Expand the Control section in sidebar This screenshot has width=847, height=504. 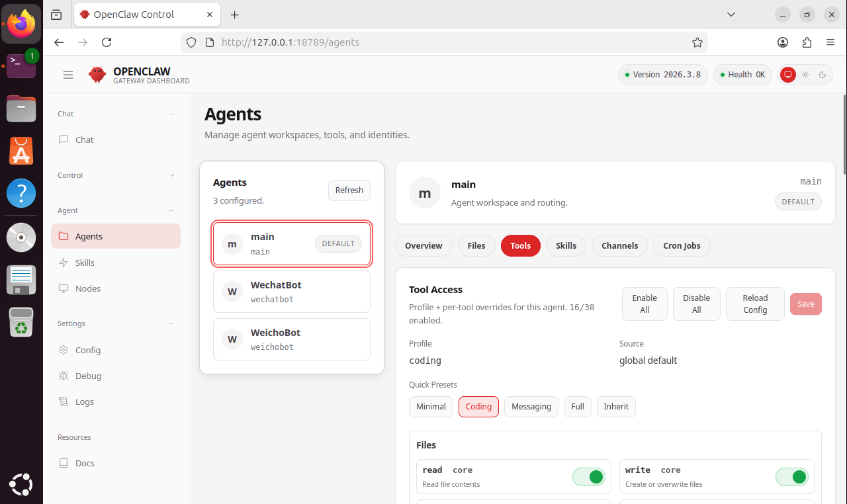[172, 175]
